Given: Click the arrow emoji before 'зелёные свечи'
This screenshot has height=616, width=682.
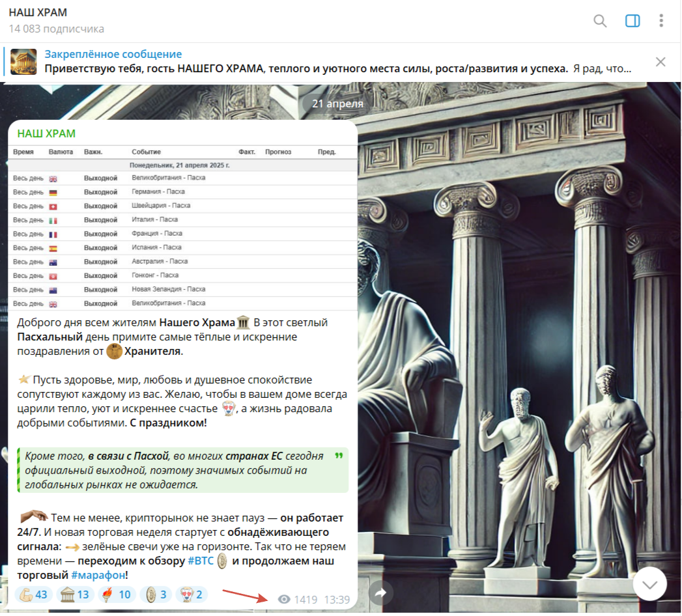Looking at the screenshot, I should click(72, 547).
